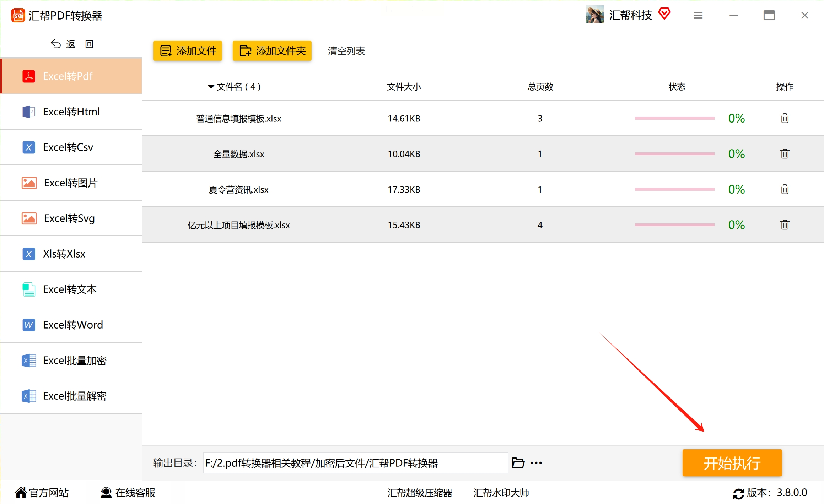Click the 版本: 3.8.0.0 label
Viewport: 824px width, 504px height.
point(777,493)
